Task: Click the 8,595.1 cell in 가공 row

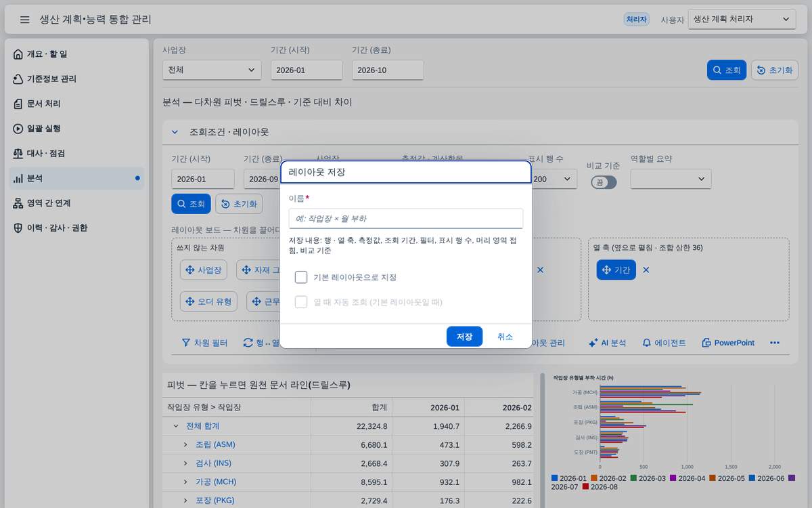Action: click(352, 482)
